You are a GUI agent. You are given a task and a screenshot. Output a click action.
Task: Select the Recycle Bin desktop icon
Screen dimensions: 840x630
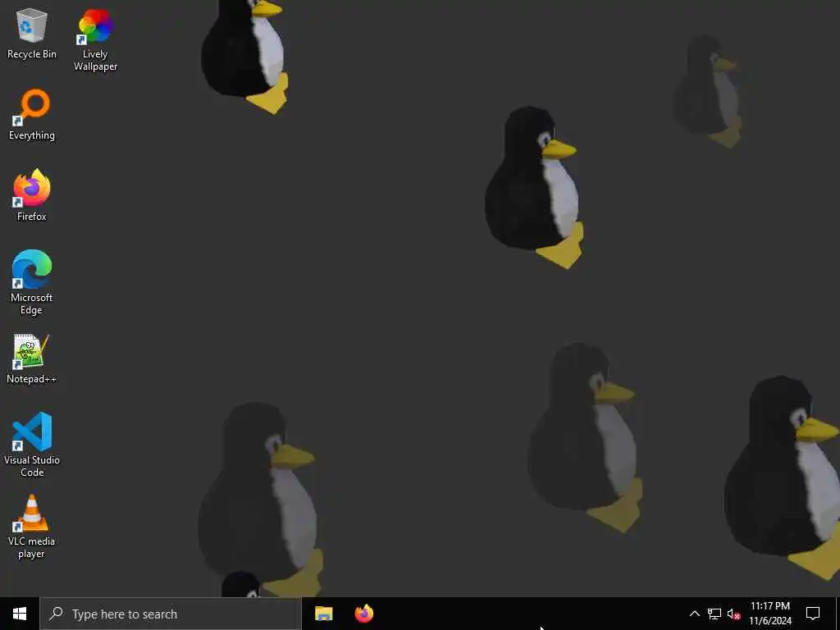(32, 33)
